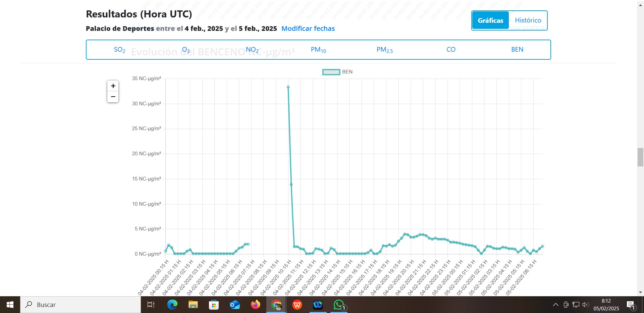Toggle BEN dataset legend visibility
This screenshot has height=313, width=644.
click(337, 72)
